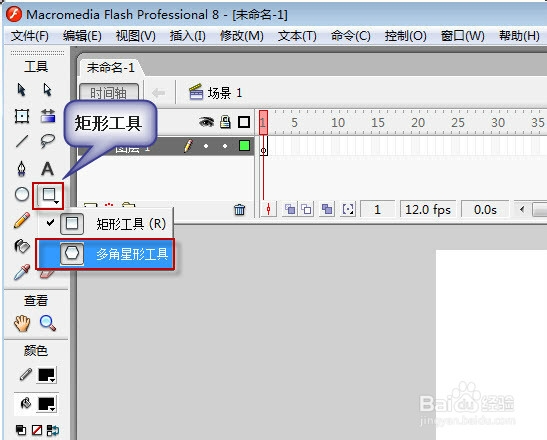Click frame 10 on the timeline ruler
Image resolution: width=547 pixels, height=440 pixels.
coord(338,122)
